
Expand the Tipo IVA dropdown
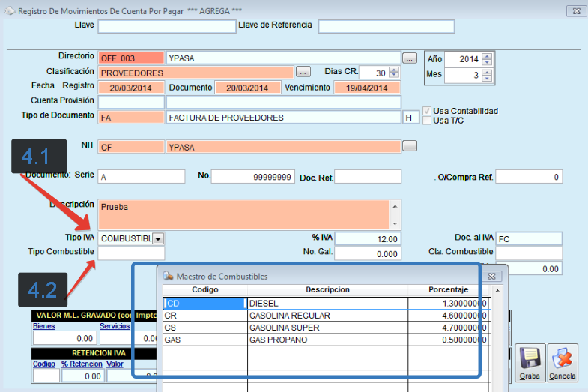tap(159, 238)
